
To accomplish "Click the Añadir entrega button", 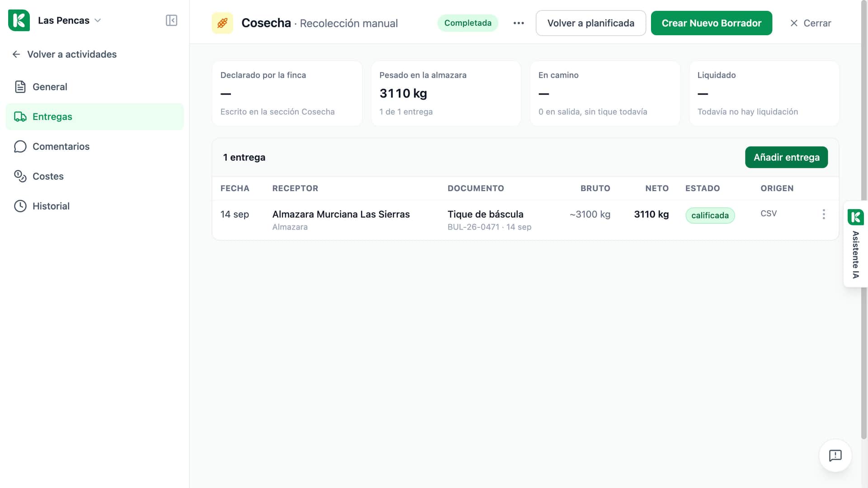I will (x=786, y=157).
